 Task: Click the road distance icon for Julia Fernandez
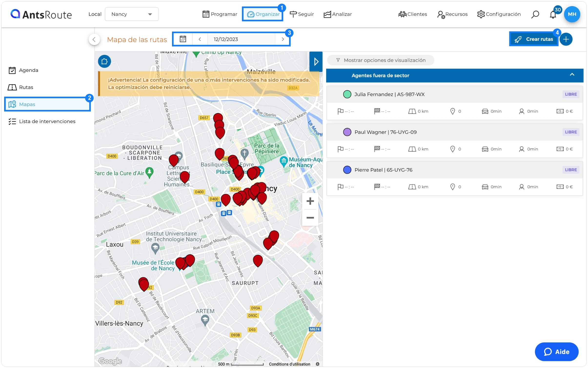coord(412,111)
